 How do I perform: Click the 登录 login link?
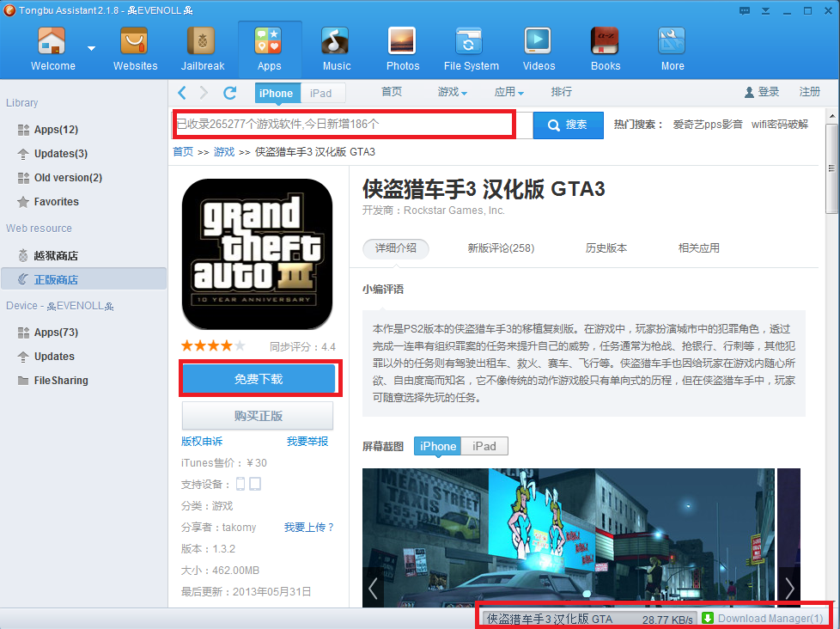pyautogui.click(x=762, y=92)
